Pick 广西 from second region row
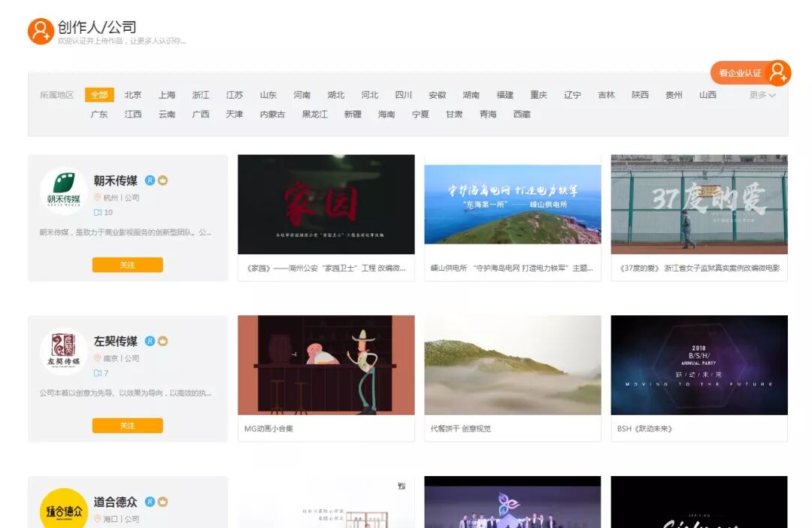This screenshot has height=528, width=812. [x=201, y=114]
